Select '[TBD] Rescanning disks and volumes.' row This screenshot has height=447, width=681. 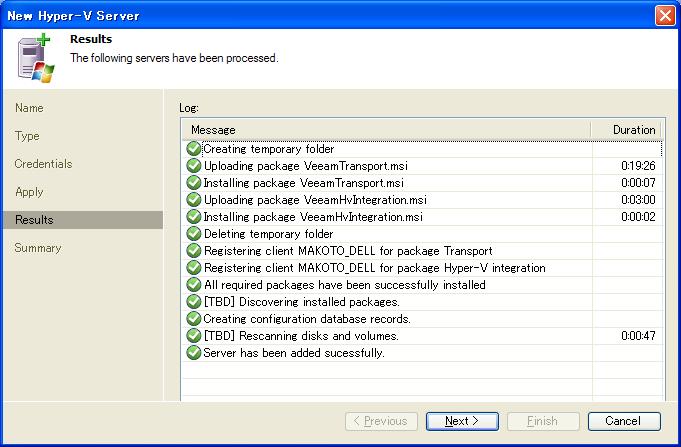click(423, 335)
